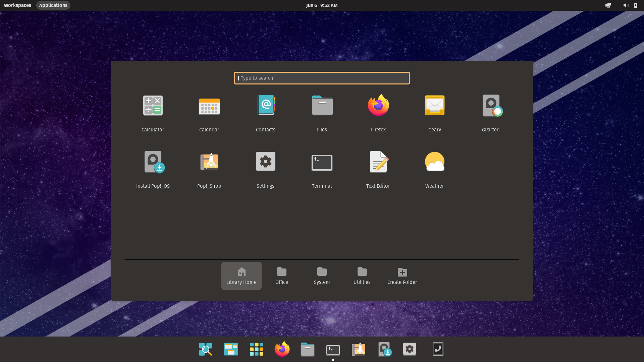The image size is (644, 362).
Task: Click the applications grid icon in dock
Action: click(257, 349)
